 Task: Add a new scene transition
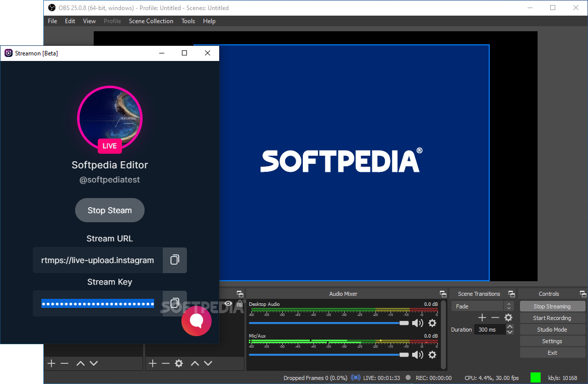pyautogui.click(x=482, y=317)
